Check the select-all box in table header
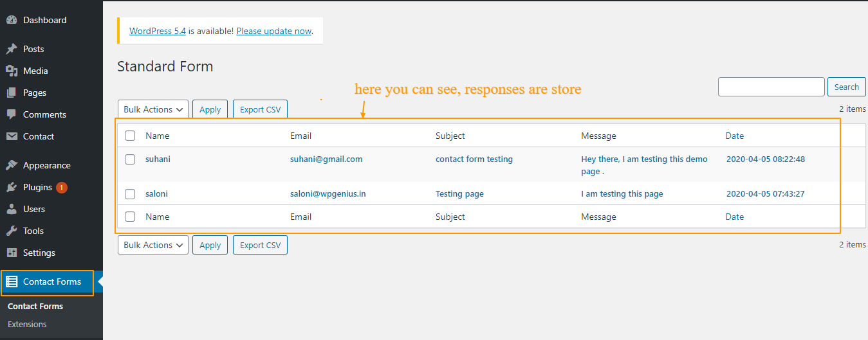The height and width of the screenshot is (340, 868). coord(130,136)
